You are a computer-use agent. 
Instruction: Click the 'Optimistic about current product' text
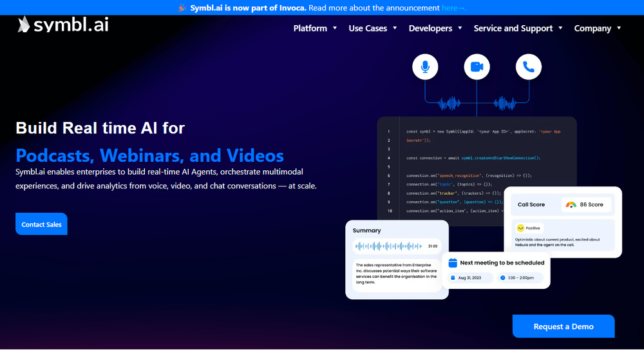tap(557, 242)
